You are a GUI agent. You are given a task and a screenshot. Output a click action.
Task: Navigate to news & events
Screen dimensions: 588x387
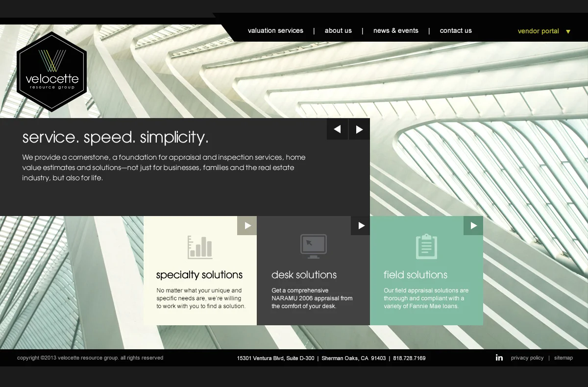point(396,30)
